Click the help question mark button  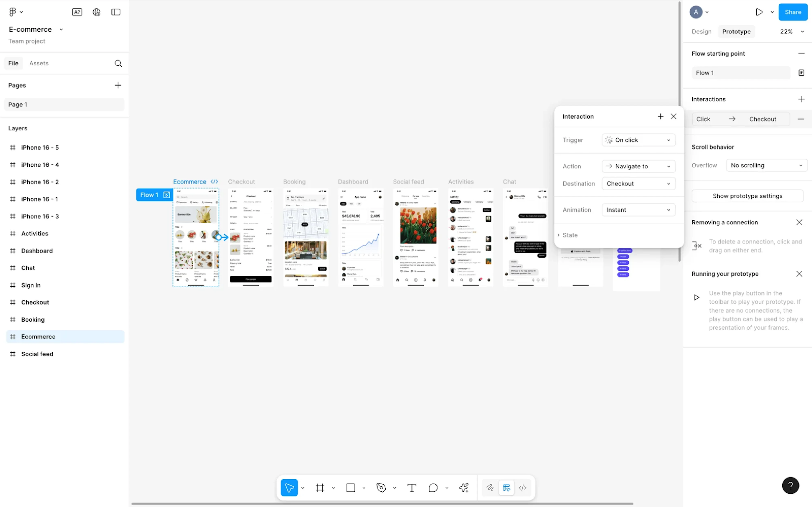790,485
